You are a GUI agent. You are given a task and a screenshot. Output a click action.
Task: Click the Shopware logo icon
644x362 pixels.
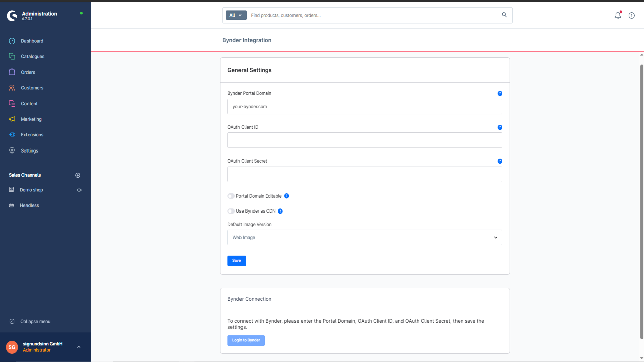pos(12,16)
